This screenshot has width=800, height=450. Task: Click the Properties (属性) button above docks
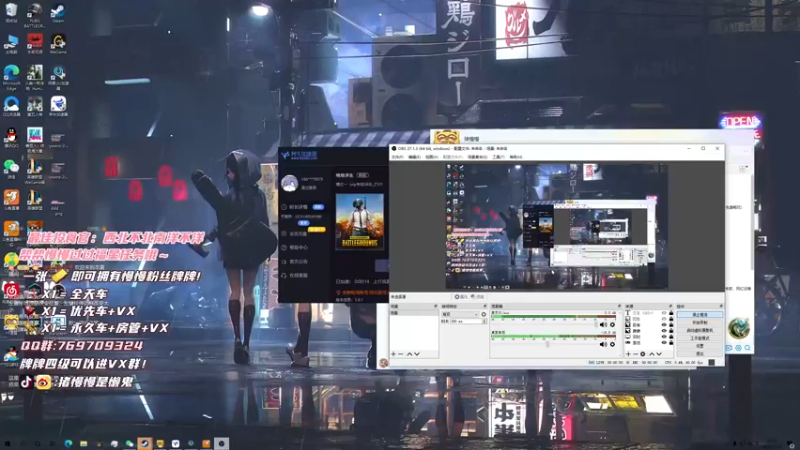461,296
